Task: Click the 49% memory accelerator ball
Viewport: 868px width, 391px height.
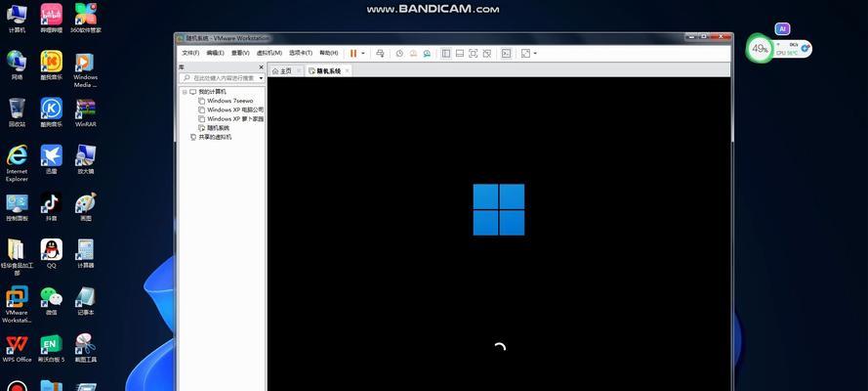Action: (760, 49)
